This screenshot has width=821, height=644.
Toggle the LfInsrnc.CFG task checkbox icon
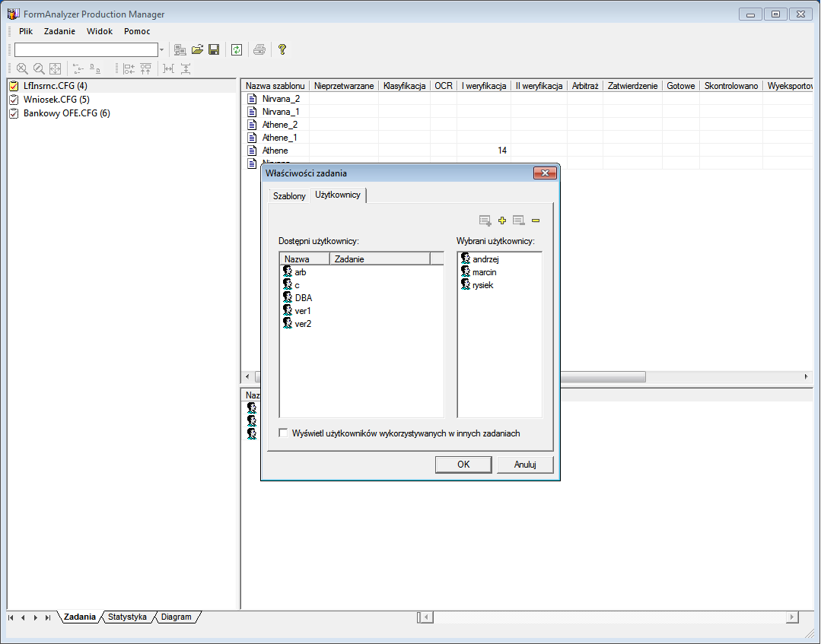tap(14, 86)
